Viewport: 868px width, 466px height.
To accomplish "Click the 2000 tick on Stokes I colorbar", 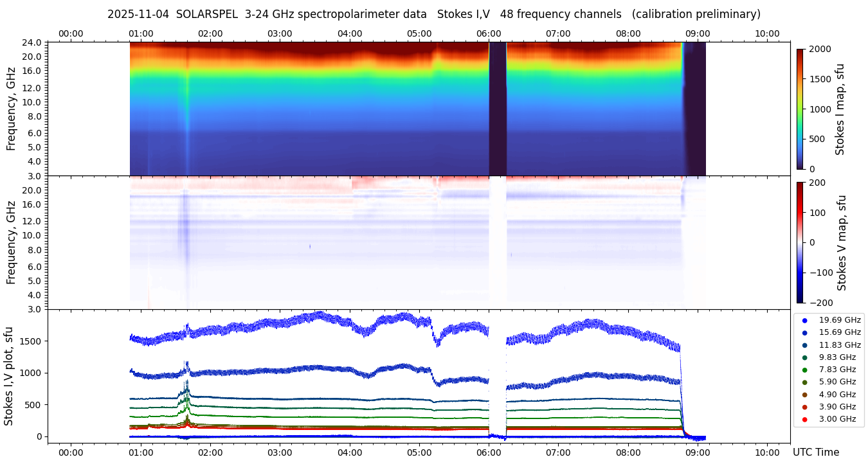I will click(x=820, y=49).
